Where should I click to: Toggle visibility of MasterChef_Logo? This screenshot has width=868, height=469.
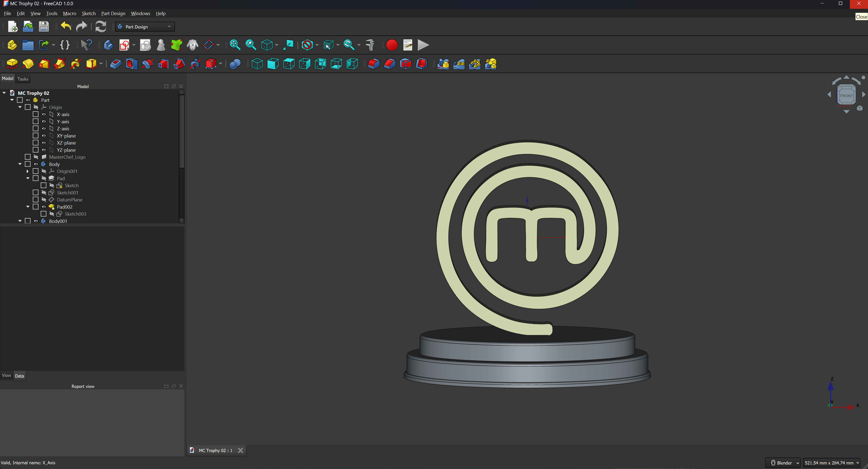pyautogui.click(x=36, y=157)
